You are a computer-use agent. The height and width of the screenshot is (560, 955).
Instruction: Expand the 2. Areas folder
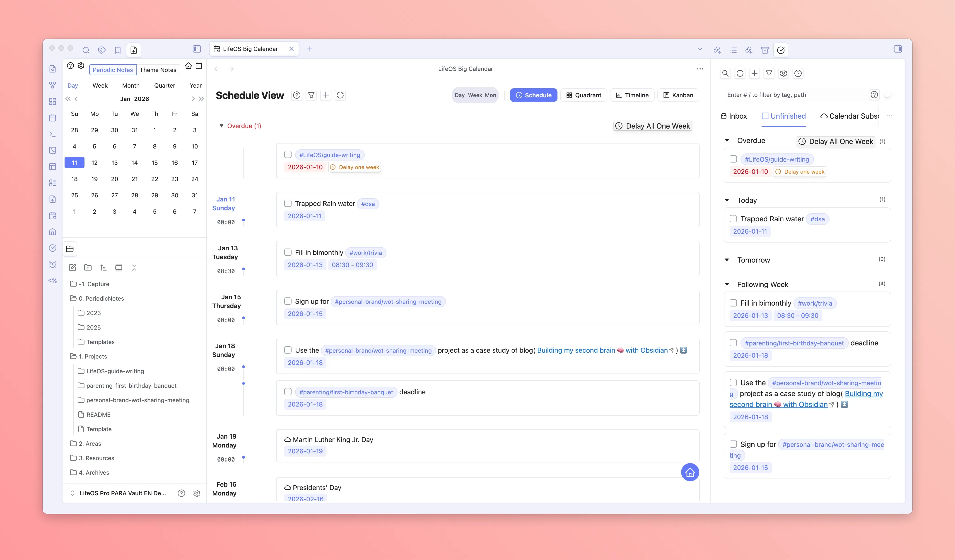pyautogui.click(x=90, y=443)
